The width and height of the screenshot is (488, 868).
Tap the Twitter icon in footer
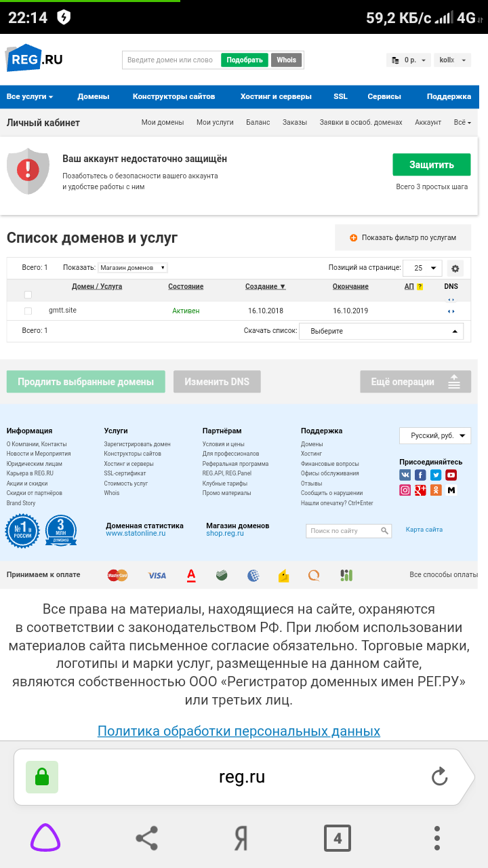tap(436, 475)
